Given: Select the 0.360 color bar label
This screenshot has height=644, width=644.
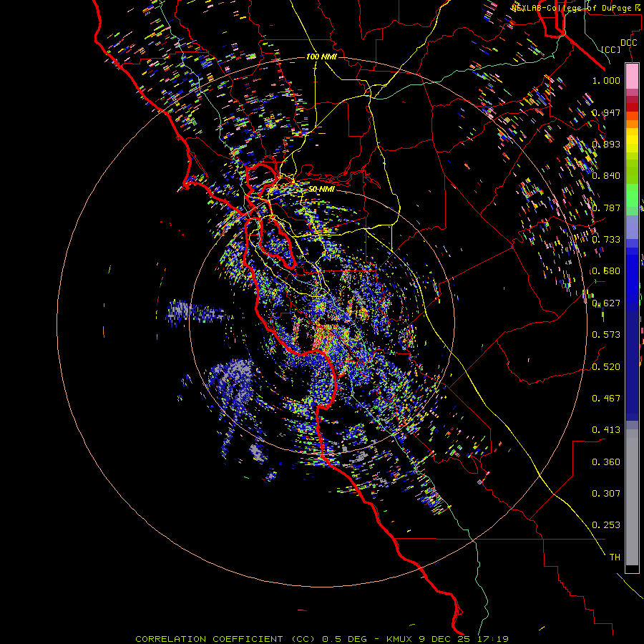Looking at the screenshot, I should click(606, 462).
